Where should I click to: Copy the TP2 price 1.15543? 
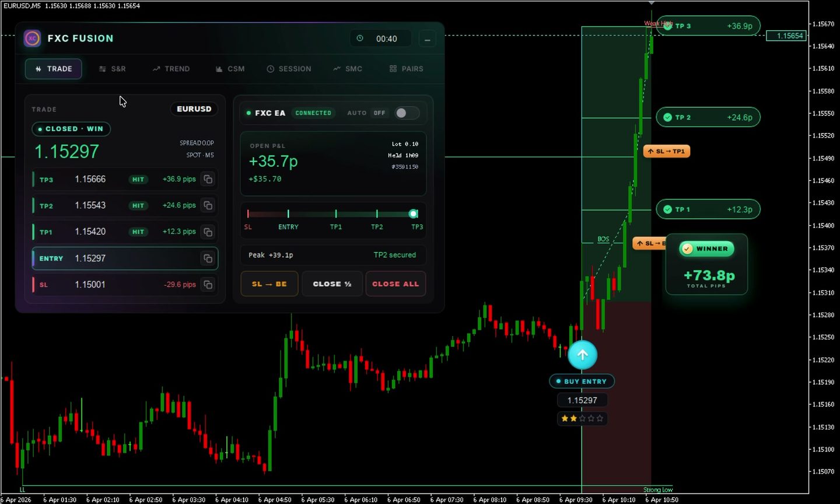(x=208, y=205)
